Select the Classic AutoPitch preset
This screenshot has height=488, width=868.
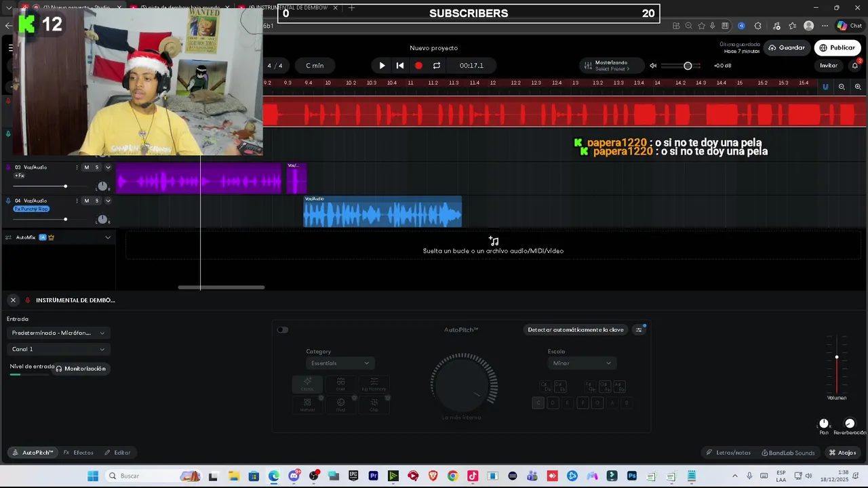point(307,384)
